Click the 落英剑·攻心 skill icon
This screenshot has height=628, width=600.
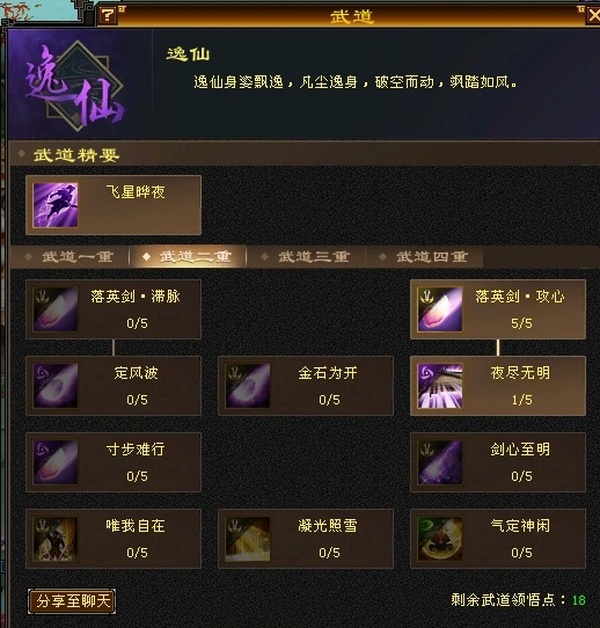coord(440,309)
